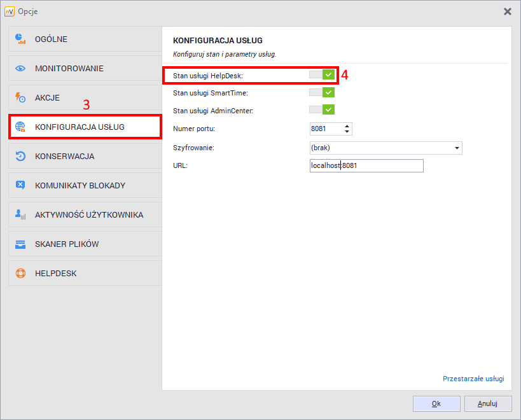The width and height of the screenshot is (521, 420).
Task: Click the Ogólne pie chart icon
Action: 20,39
